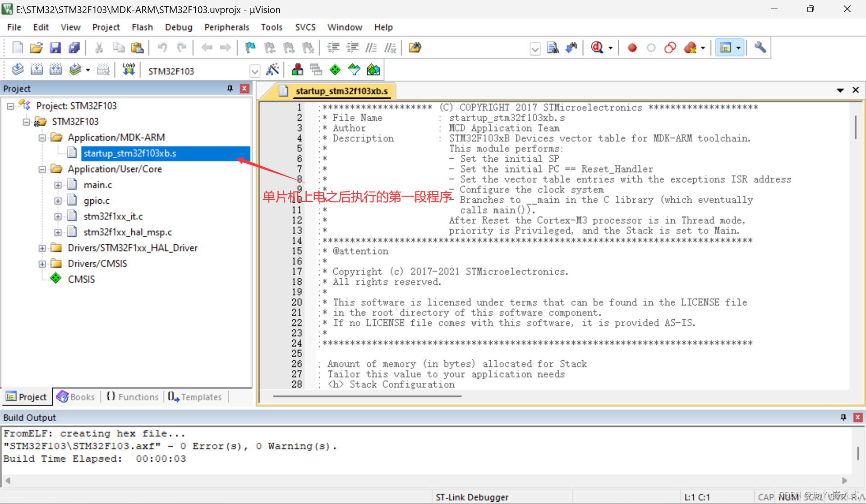The height and width of the screenshot is (504, 866).
Task: Click the Build toolbar icon
Action: click(x=36, y=70)
